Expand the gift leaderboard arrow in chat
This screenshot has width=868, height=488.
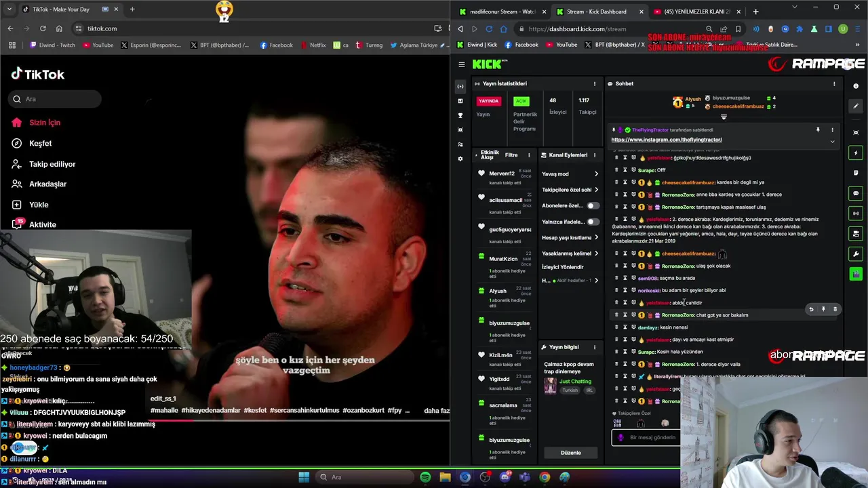coord(724,117)
